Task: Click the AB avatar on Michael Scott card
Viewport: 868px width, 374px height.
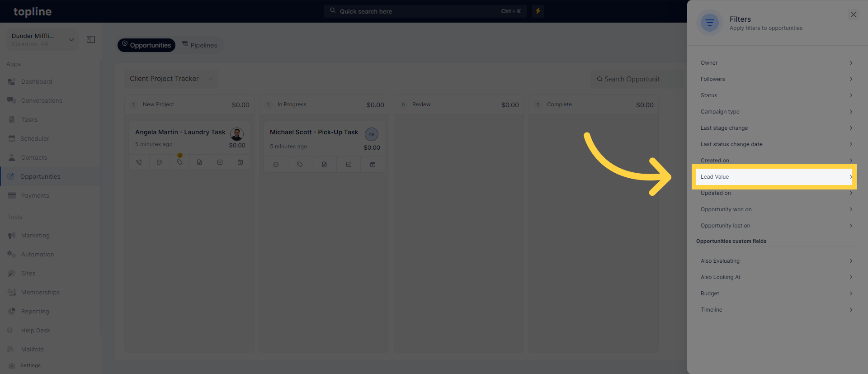Action: point(372,134)
